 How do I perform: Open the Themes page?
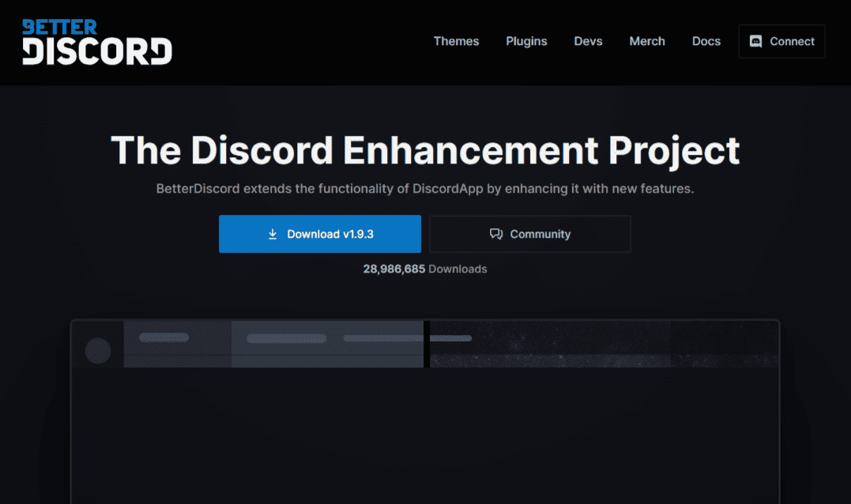(x=456, y=41)
